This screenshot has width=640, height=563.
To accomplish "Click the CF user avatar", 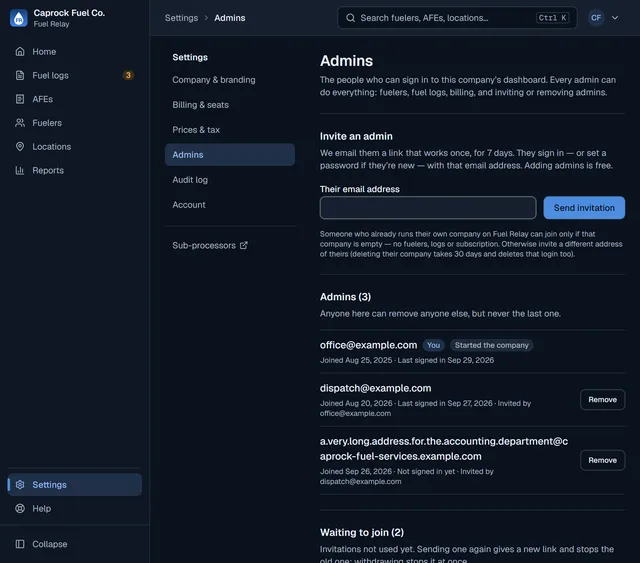I will 596,18.
